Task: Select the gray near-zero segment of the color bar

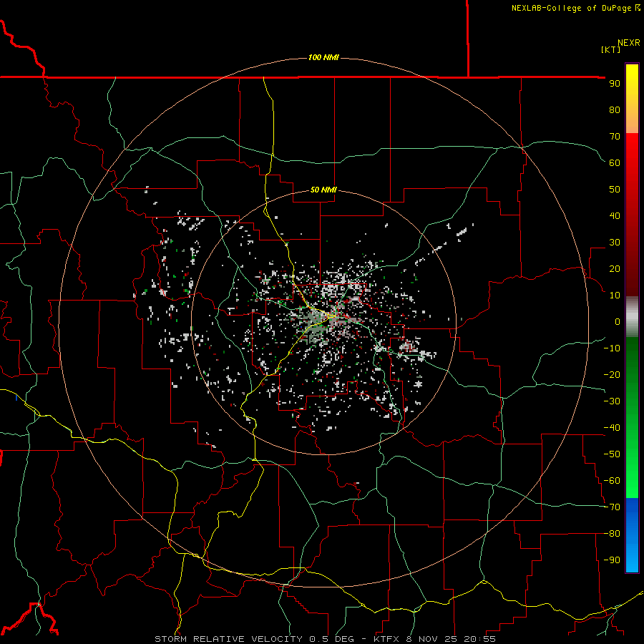Action: 632,317
